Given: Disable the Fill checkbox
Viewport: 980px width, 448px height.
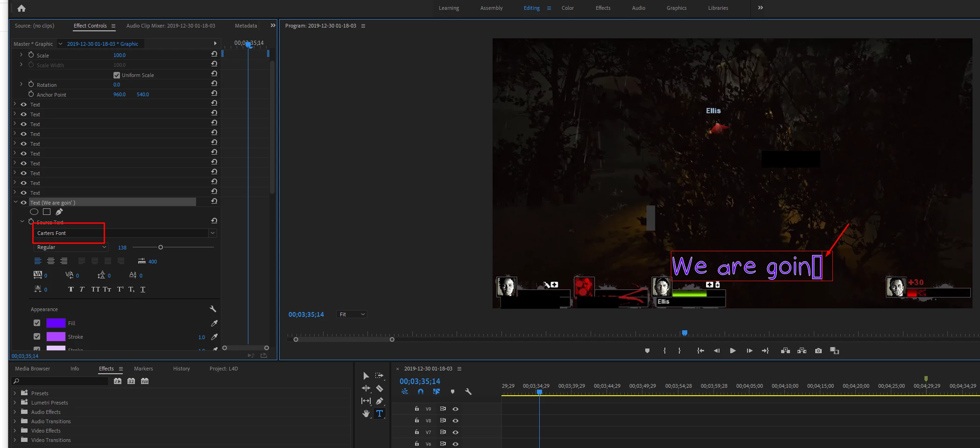Looking at the screenshot, I should [37, 323].
